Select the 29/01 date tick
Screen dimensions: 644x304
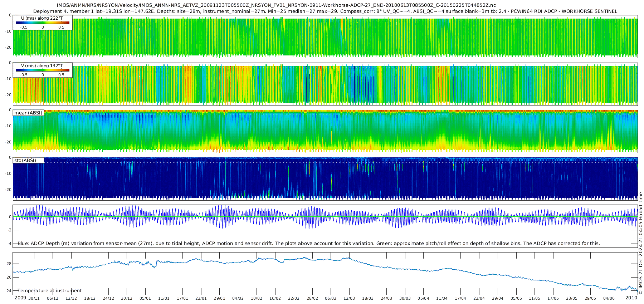[x=219, y=298]
